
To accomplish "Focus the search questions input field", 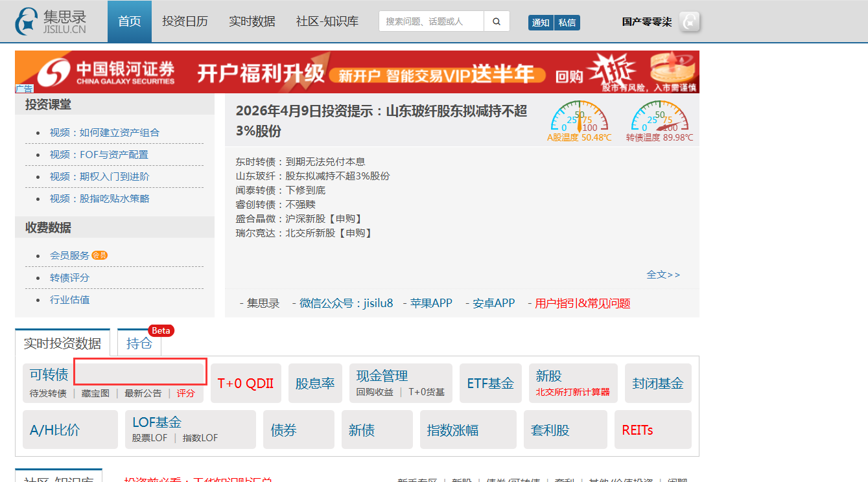I will click(x=430, y=21).
